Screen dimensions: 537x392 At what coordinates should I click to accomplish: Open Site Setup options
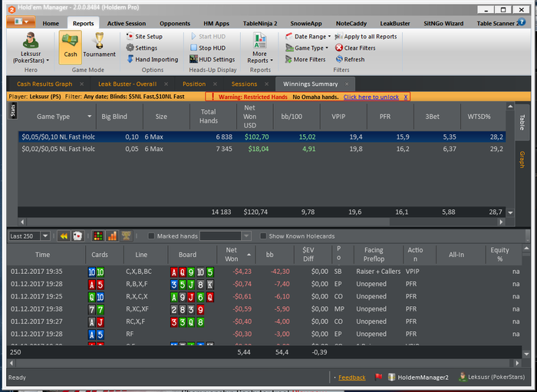[x=144, y=36]
